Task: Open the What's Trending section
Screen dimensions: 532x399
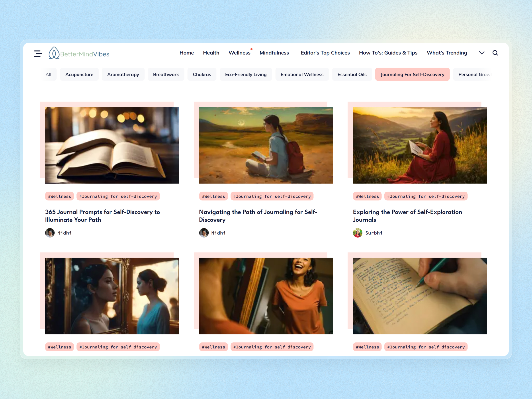Action: 447,53
